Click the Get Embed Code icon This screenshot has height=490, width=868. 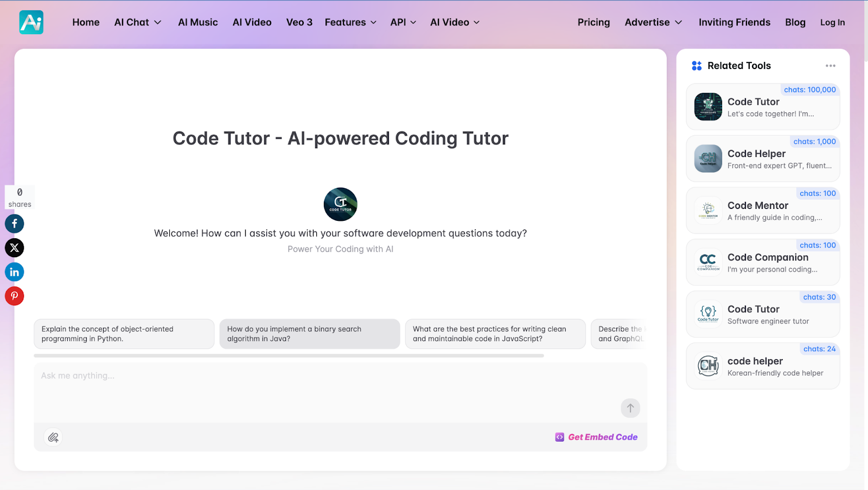[x=559, y=437]
